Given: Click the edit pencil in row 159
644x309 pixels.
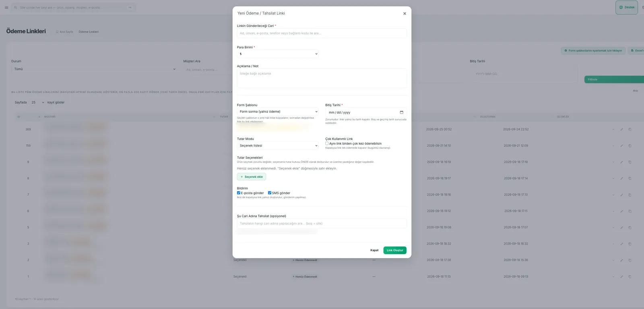Looking at the screenshot, I should pos(621,146).
